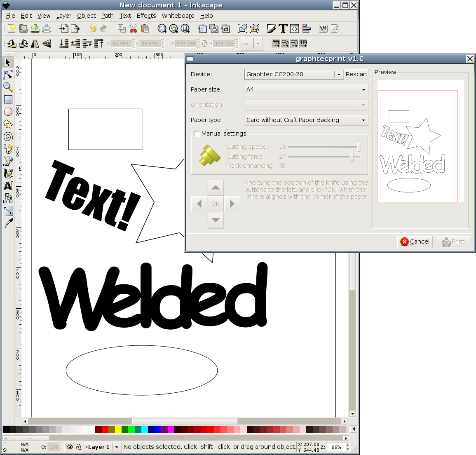This screenshot has height=455, width=476.
Task: Open the XML editor toolbar icon
Action: click(x=294, y=28)
